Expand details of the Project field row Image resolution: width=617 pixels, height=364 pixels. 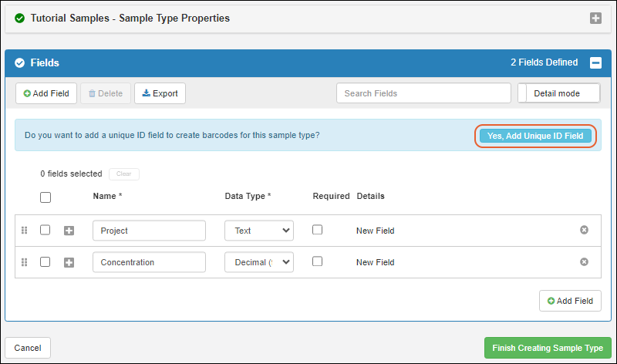[69, 231]
